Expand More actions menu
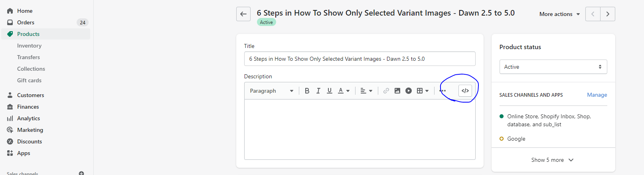 (559, 14)
